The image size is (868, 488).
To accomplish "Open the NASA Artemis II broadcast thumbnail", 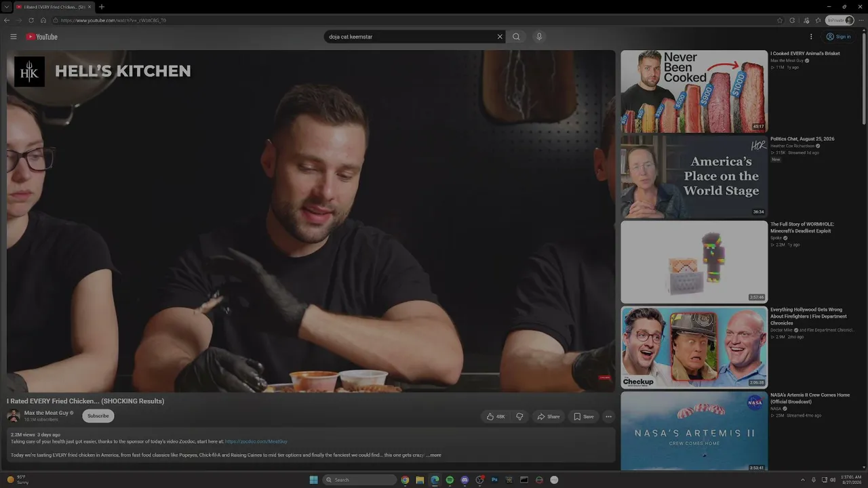I will click(x=694, y=431).
